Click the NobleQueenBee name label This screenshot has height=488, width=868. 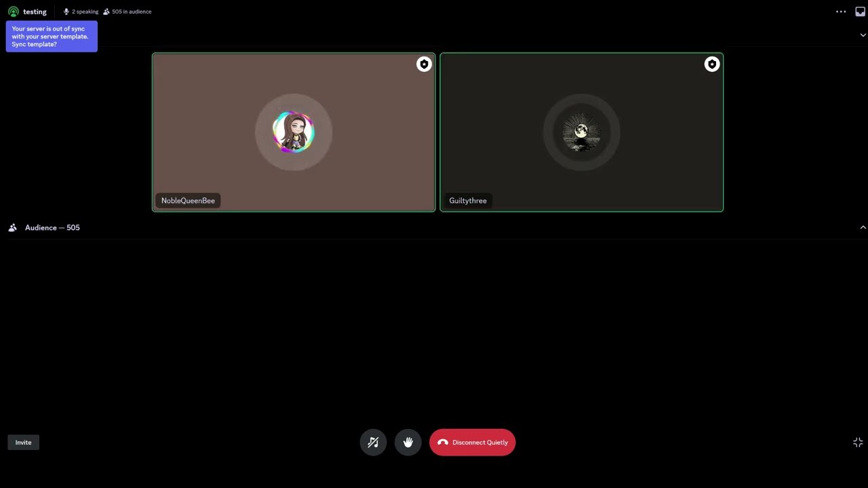(188, 201)
